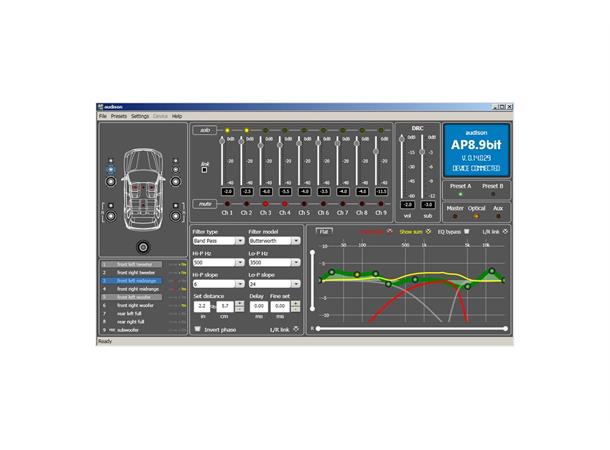This screenshot has height=450, width=610.
Task: Click the solo button
Action: pos(205,130)
